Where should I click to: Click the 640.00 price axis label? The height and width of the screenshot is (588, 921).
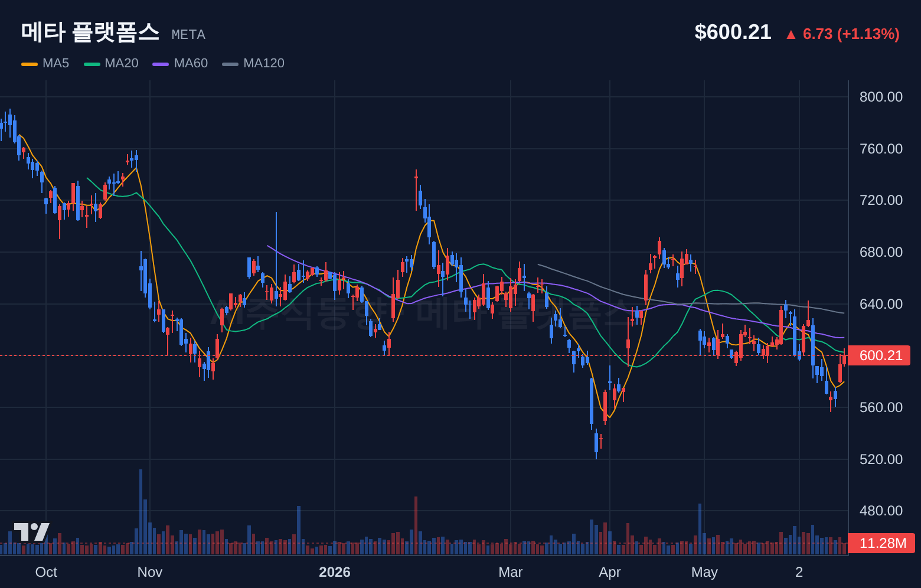[x=881, y=304]
